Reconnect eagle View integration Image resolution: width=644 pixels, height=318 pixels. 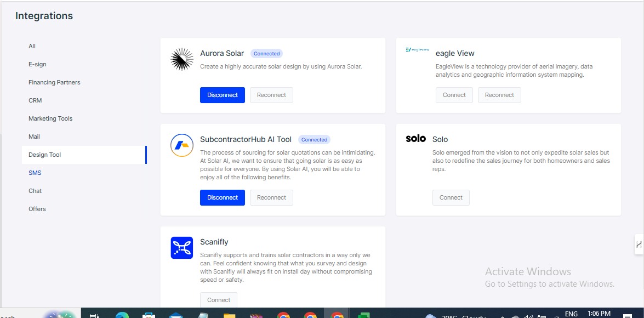[x=499, y=95]
